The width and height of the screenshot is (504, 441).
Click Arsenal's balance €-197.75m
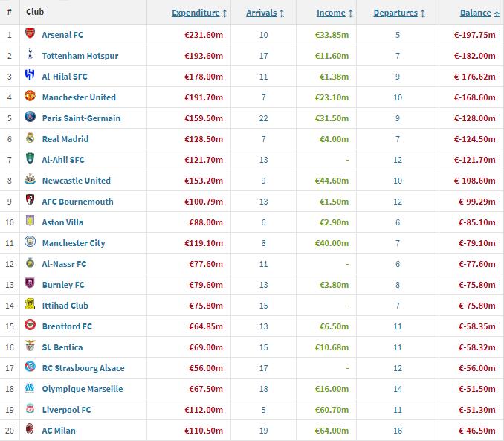474,35
